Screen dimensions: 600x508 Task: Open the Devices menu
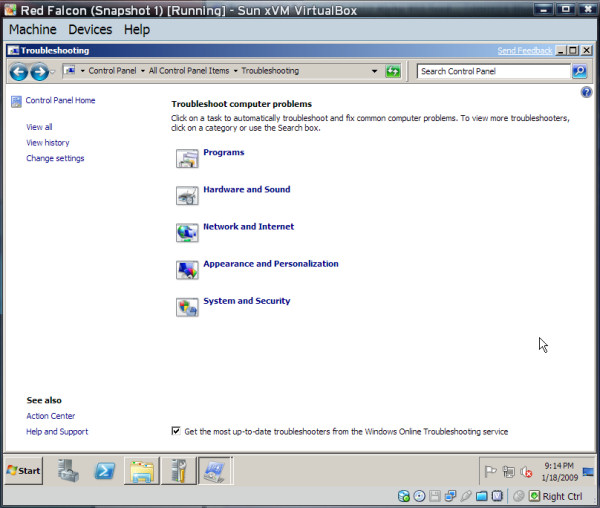point(90,29)
